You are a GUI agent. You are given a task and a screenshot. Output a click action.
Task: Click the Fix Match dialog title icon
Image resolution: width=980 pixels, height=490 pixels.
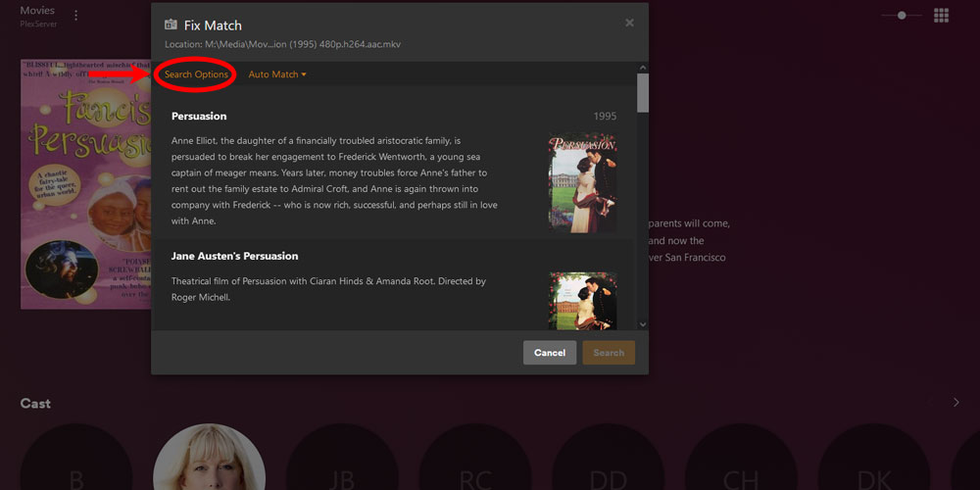pos(171,25)
